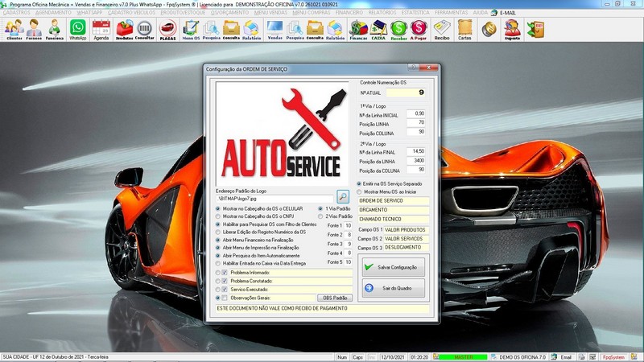This screenshot has height=362, width=644.
Task: Click the Nº ATUAL numbering field
Action: 407,93
